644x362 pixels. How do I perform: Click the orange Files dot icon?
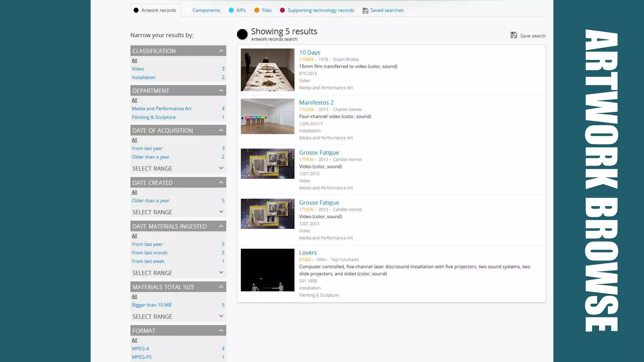(x=257, y=10)
